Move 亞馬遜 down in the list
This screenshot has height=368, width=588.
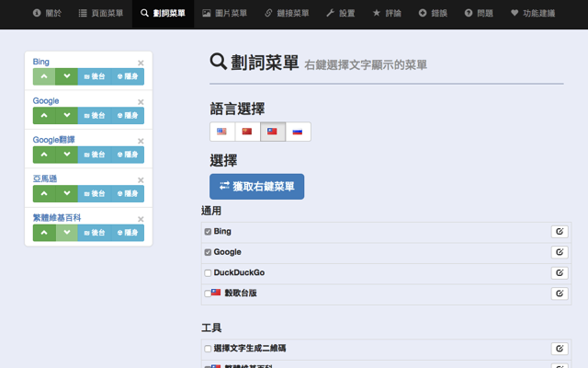click(67, 194)
